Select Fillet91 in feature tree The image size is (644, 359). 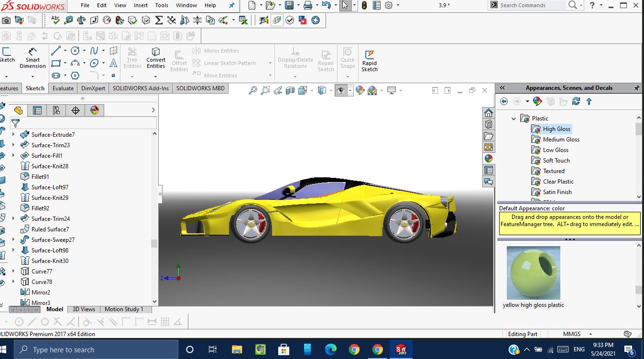point(40,177)
